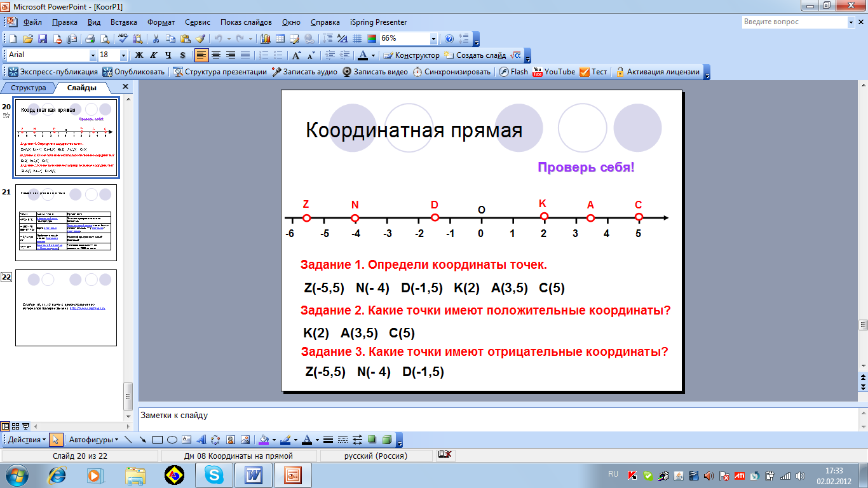Create a new blank presentation
The image size is (868, 488).
(x=13, y=39)
